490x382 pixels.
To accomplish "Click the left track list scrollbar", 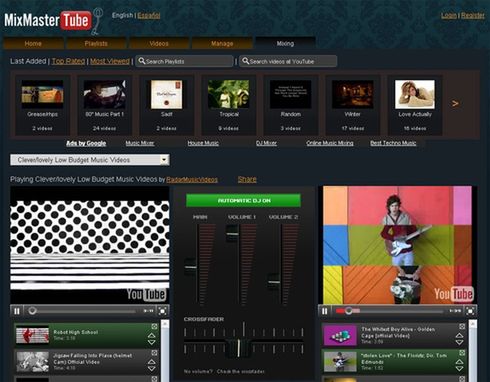I will (165, 351).
